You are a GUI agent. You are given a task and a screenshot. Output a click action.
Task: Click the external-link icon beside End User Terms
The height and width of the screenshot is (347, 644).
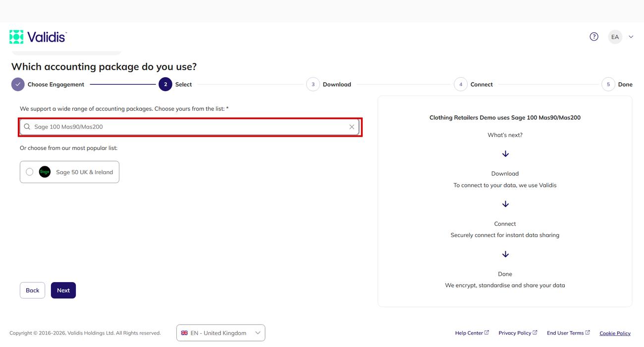point(588,333)
